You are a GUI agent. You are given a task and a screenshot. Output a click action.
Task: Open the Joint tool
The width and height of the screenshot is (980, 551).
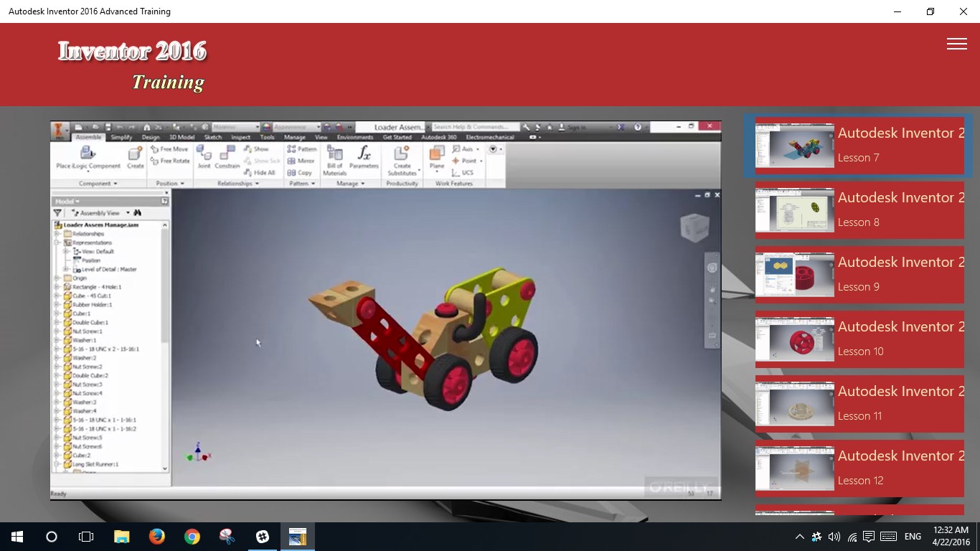(x=202, y=155)
